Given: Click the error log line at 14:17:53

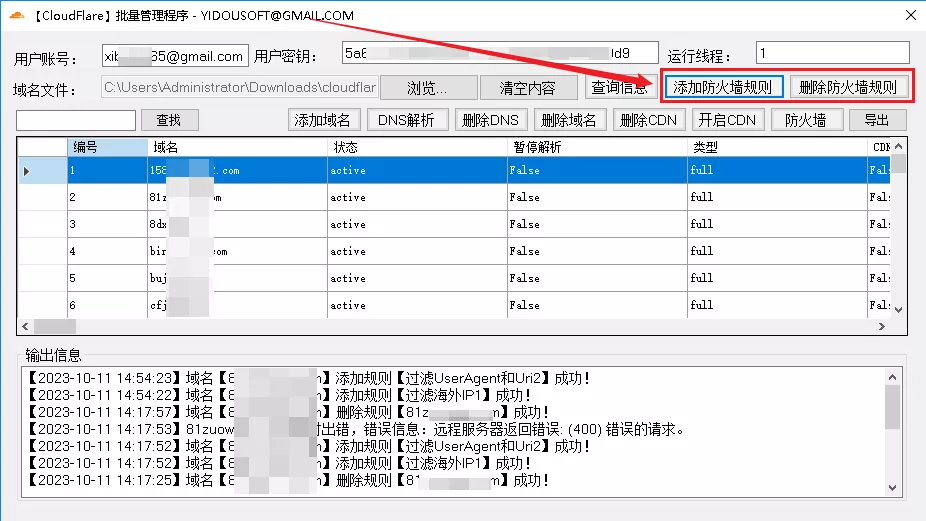Looking at the screenshot, I should click(357, 429).
